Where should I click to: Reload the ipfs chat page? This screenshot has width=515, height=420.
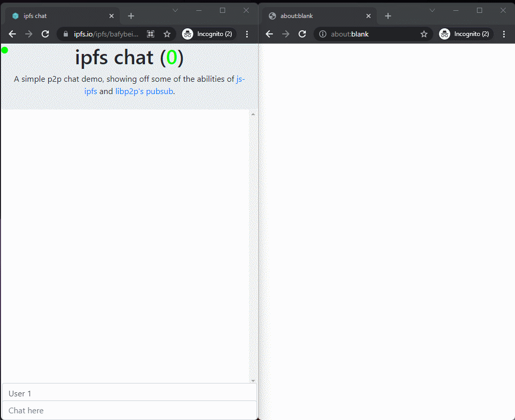pos(45,34)
